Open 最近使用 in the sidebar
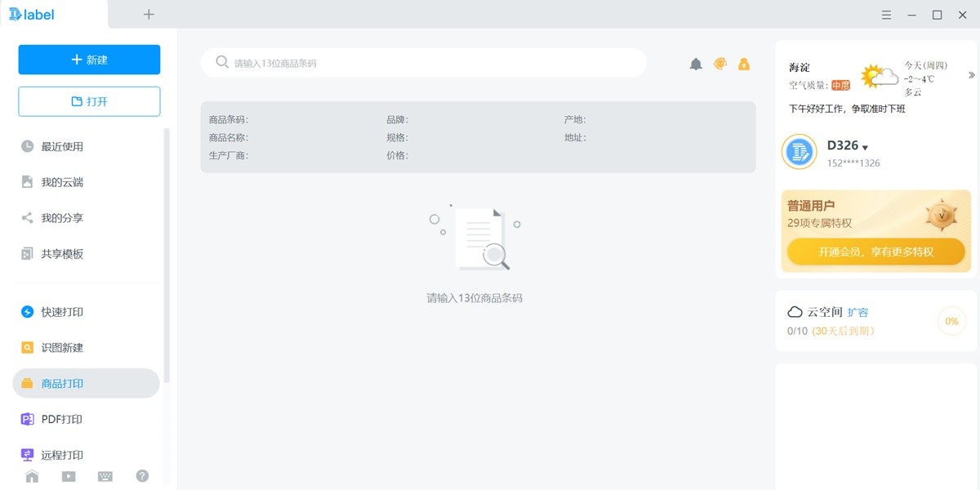Viewport: 980px width, 490px height. coord(62,146)
